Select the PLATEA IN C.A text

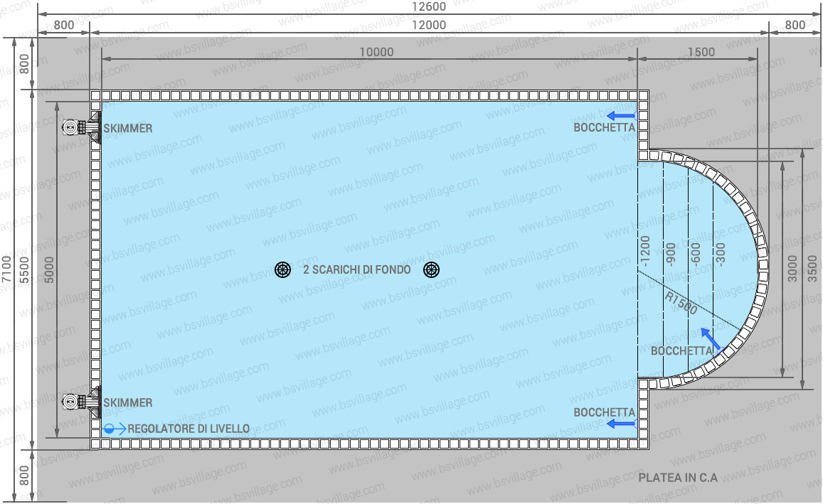coord(678,478)
